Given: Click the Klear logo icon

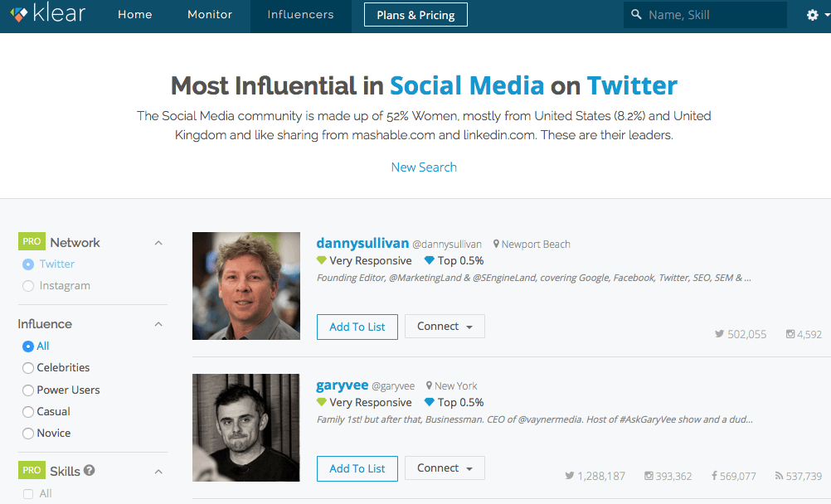Looking at the screenshot, I should point(18,15).
